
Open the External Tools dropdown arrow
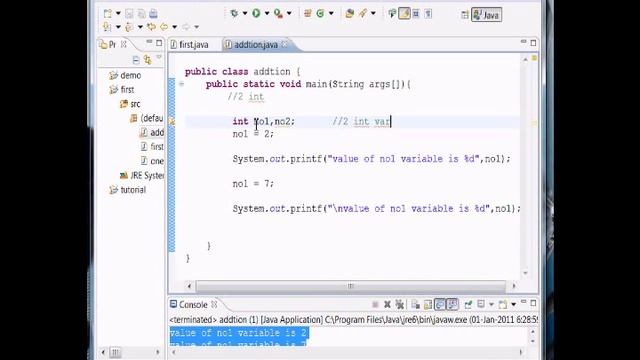point(289,13)
